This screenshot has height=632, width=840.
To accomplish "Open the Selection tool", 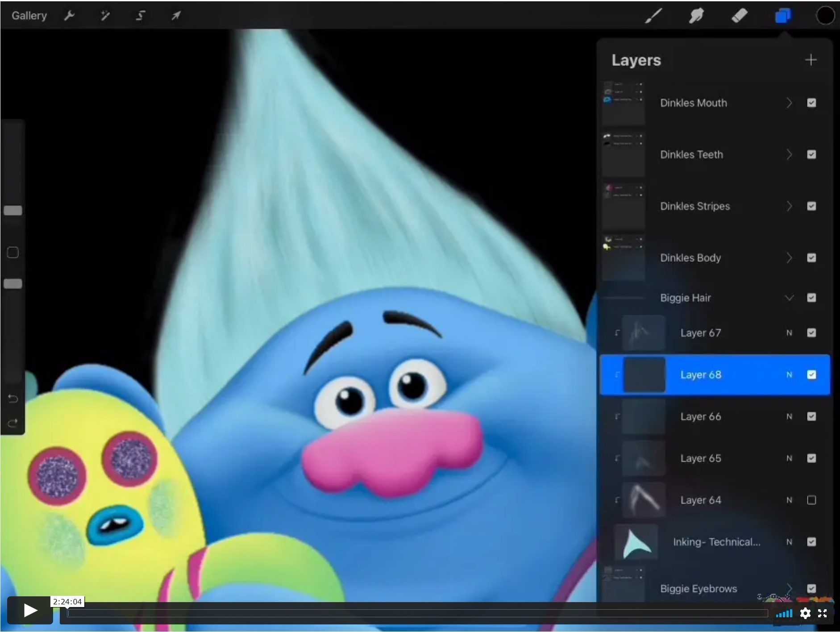I will point(141,15).
